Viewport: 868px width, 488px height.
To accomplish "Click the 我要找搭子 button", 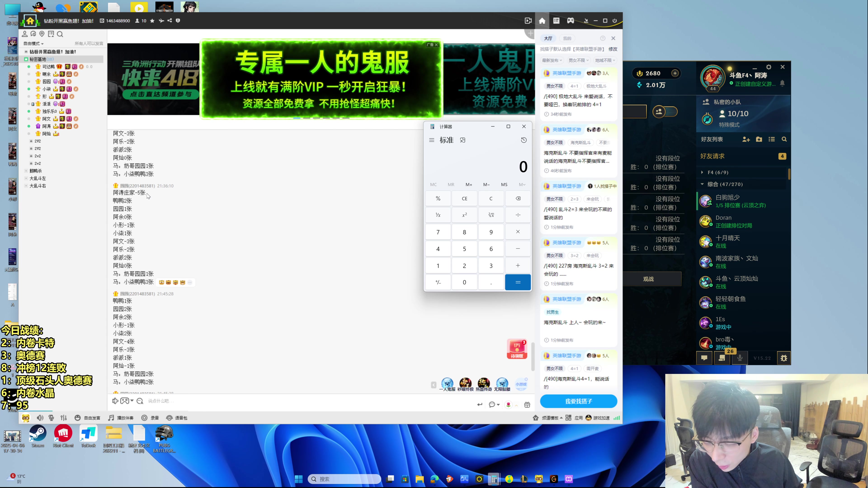I will point(579,401).
